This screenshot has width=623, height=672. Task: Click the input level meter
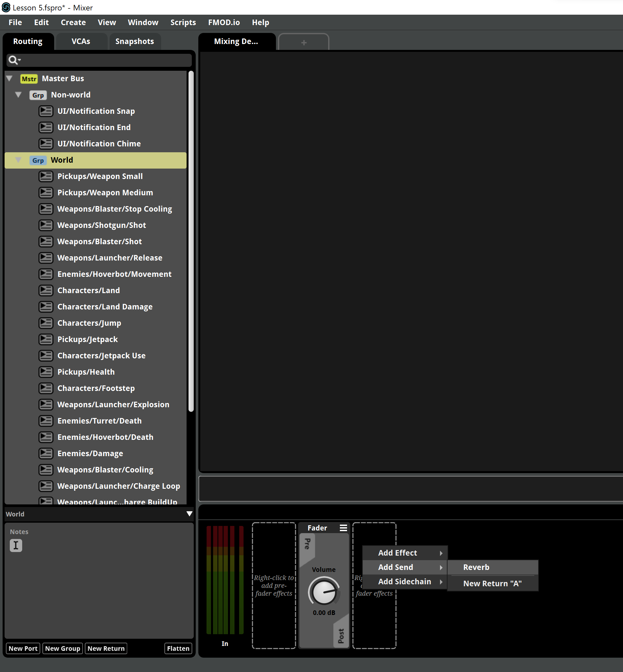pyautogui.click(x=225, y=580)
